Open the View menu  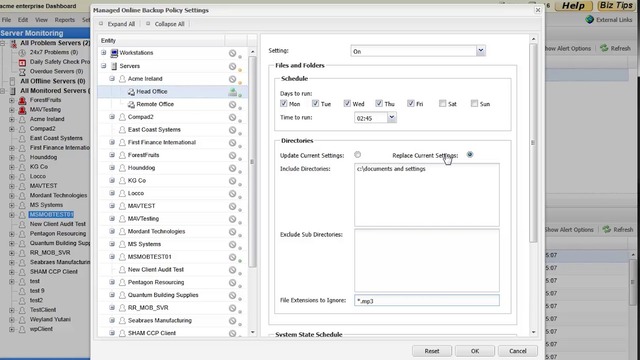click(41, 20)
